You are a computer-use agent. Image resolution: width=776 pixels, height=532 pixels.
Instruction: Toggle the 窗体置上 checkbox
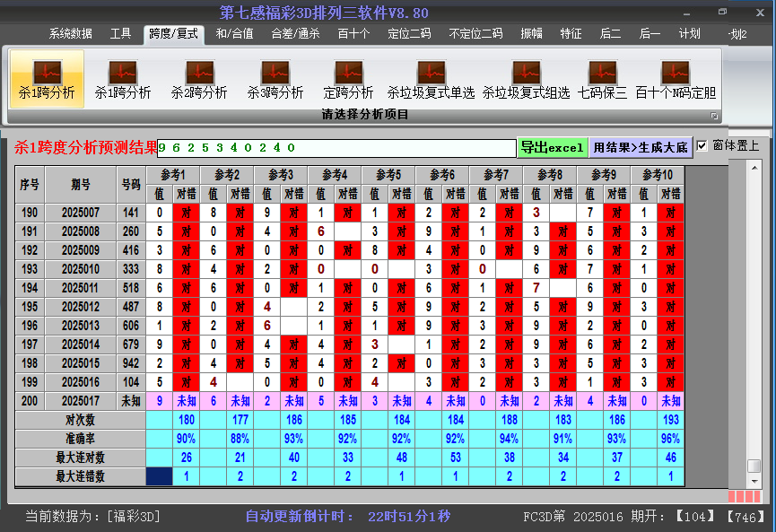tap(702, 146)
